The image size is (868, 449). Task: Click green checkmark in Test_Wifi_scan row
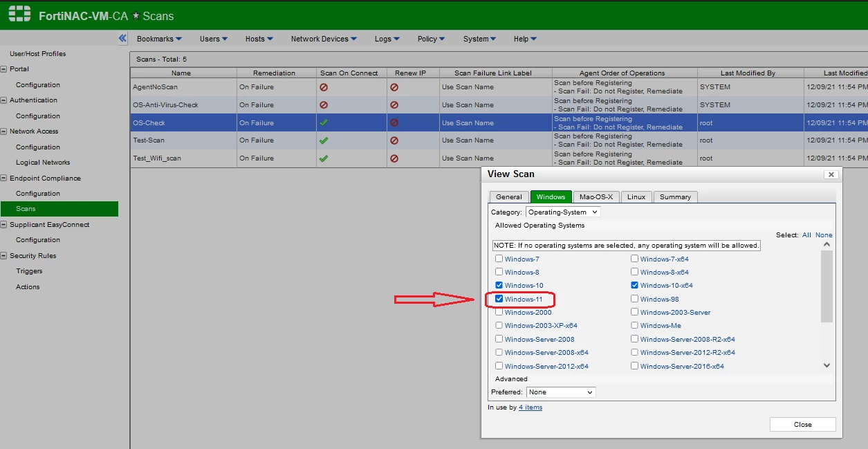point(324,158)
